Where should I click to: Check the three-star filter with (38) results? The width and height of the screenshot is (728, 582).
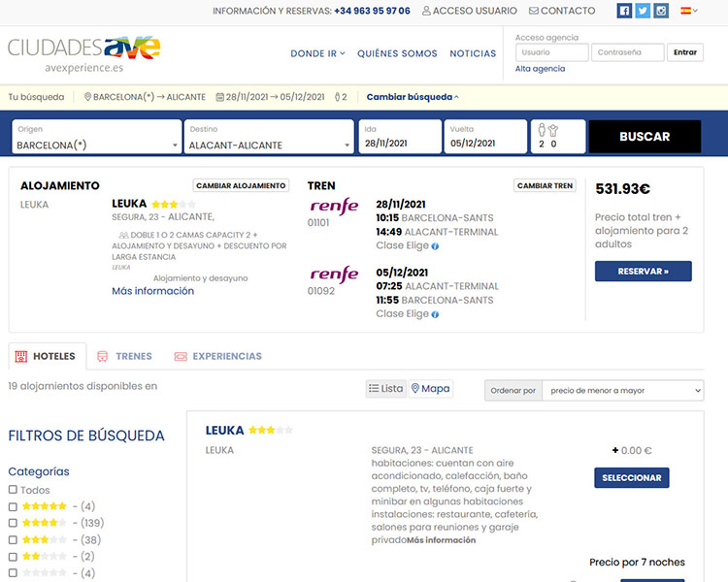[13, 540]
